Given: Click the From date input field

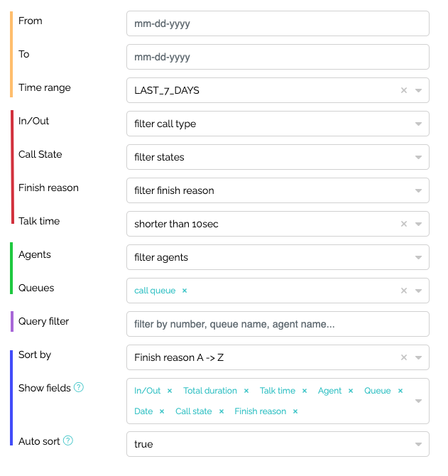Looking at the screenshot, I should point(278,23).
